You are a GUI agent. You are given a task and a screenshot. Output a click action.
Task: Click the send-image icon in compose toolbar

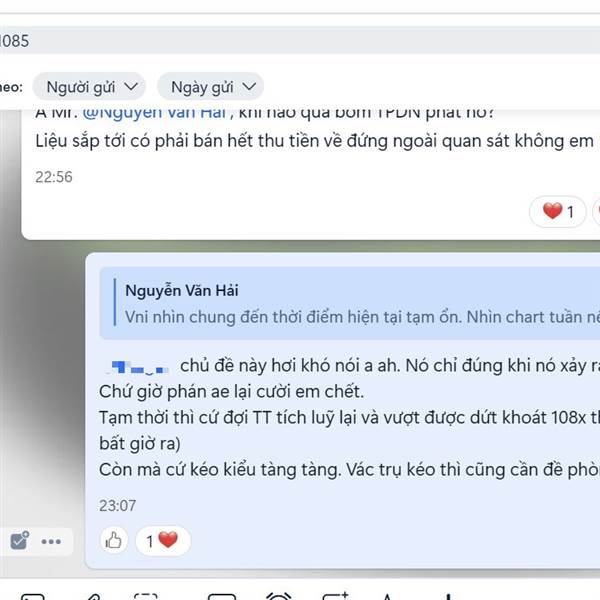33,596
